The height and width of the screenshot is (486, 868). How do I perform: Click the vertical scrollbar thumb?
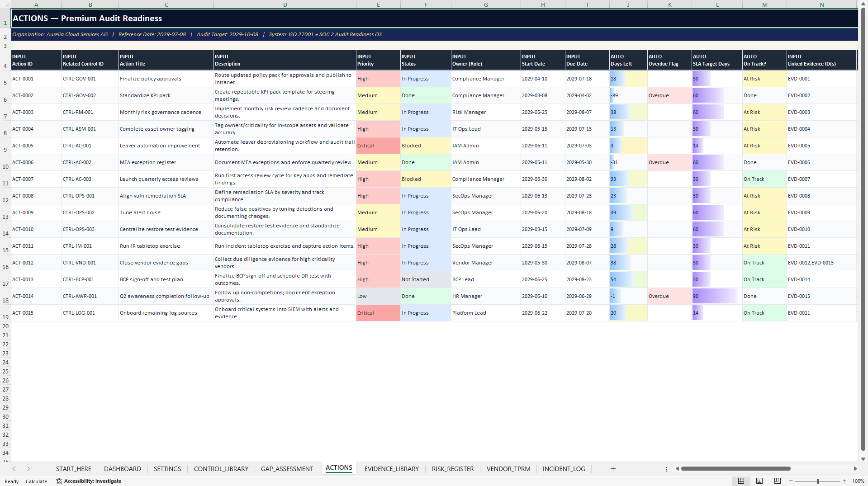(x=863, y=228)
